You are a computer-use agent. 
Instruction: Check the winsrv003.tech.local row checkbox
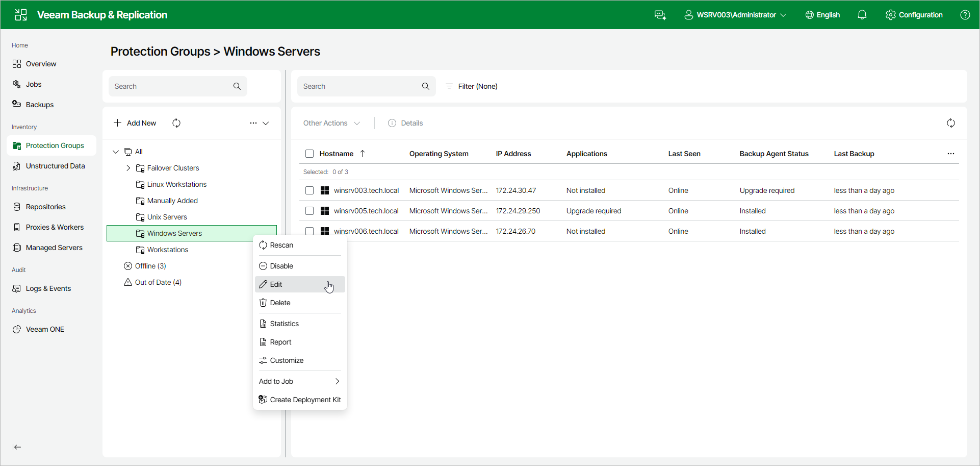310,190
